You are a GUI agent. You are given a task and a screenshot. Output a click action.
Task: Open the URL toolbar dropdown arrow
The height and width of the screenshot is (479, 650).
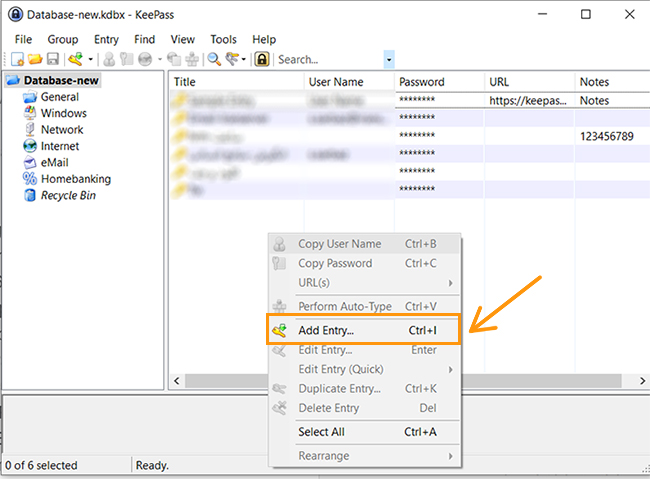[160, 60]
